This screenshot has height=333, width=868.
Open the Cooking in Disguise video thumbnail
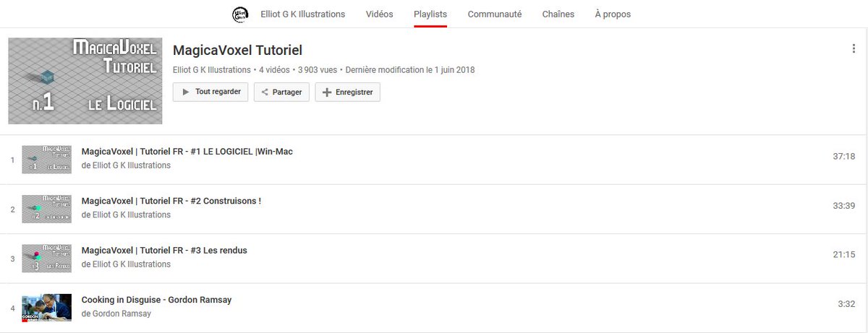pos(46,308)
